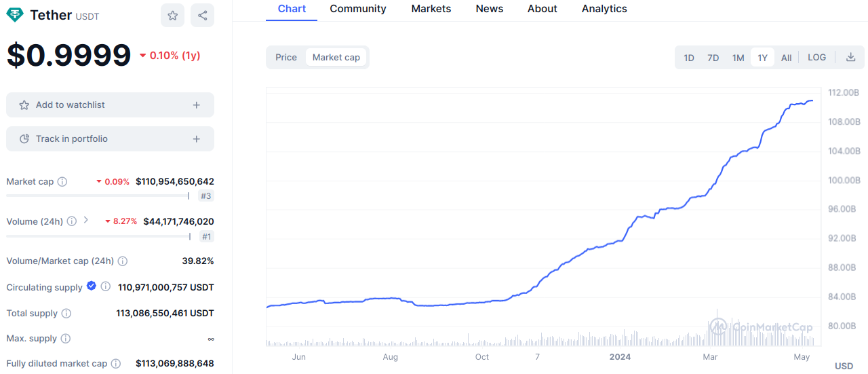The height and width of the screenshot is (374, 868).
Task: Switch chart to Market cap view
Action: click(336, 57)
